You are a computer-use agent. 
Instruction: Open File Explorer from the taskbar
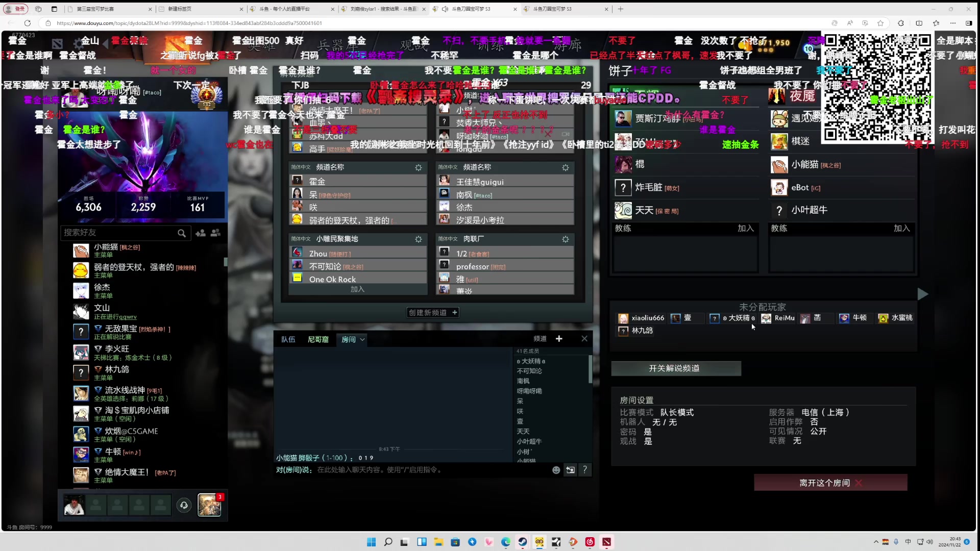click(438, 542)
